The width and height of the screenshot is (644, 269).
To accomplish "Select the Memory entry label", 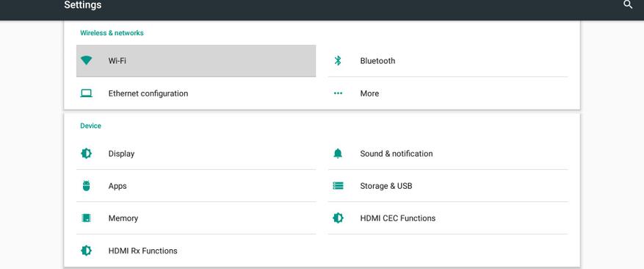I will tap(123, 218).
